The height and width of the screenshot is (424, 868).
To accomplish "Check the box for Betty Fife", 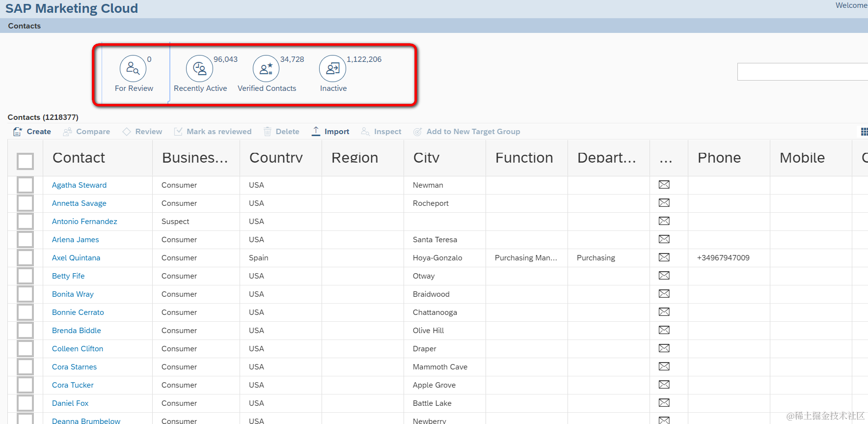I will [25, 276].
